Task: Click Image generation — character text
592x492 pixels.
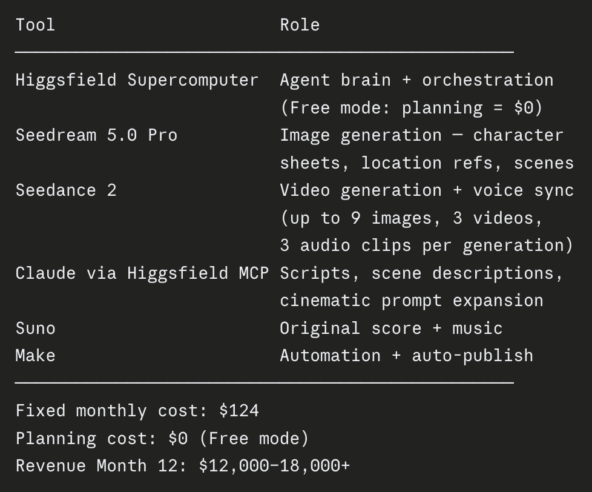Action: (x=422, y=135)
